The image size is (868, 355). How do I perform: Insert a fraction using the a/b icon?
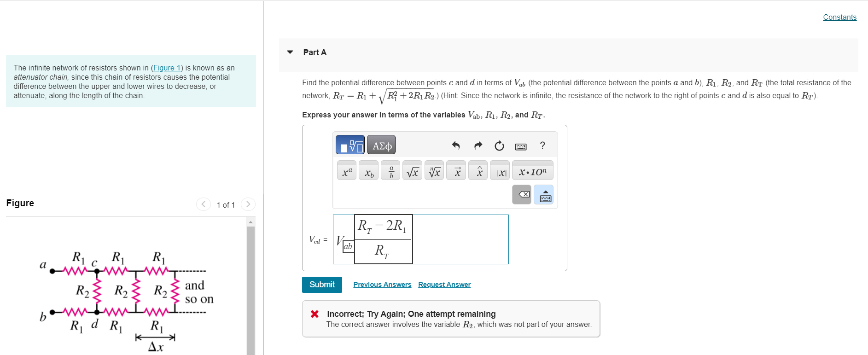[390, 170]
